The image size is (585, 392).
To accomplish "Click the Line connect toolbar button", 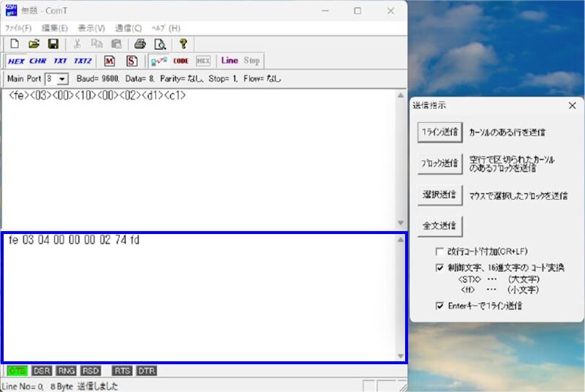I will tap(230, 61).
